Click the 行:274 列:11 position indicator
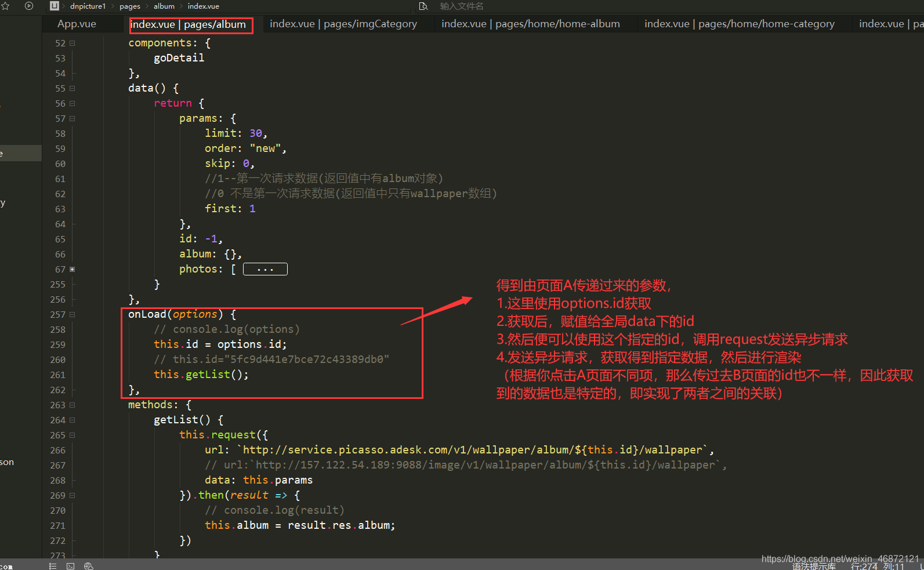This screenshot has width=924, height=570. 878,567
